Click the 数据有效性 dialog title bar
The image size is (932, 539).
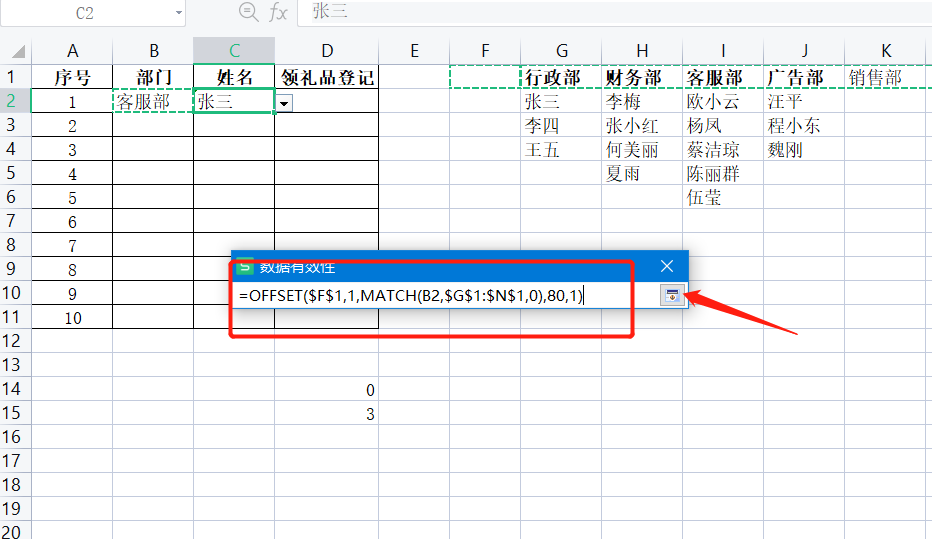(460, 266)
